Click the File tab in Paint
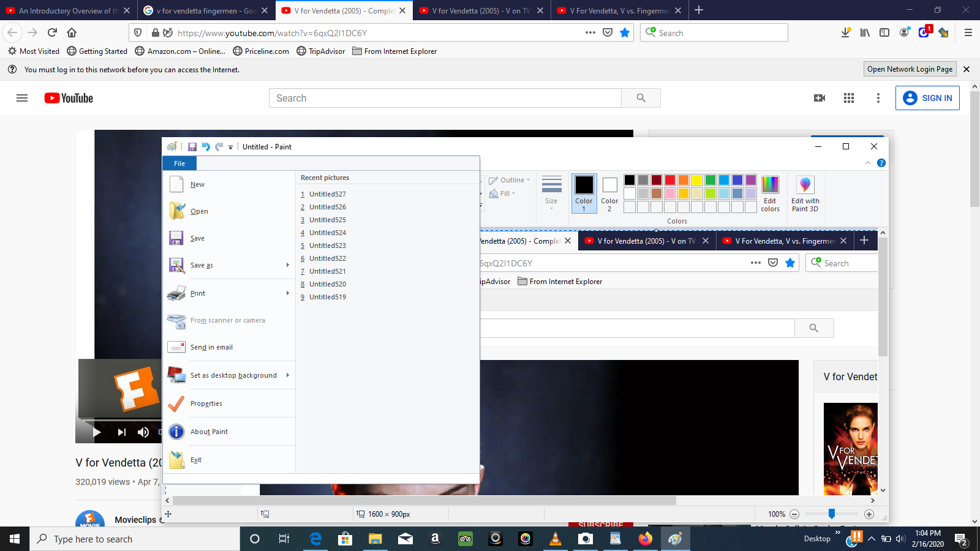980x551 pixels. click(x=179, y=163)
